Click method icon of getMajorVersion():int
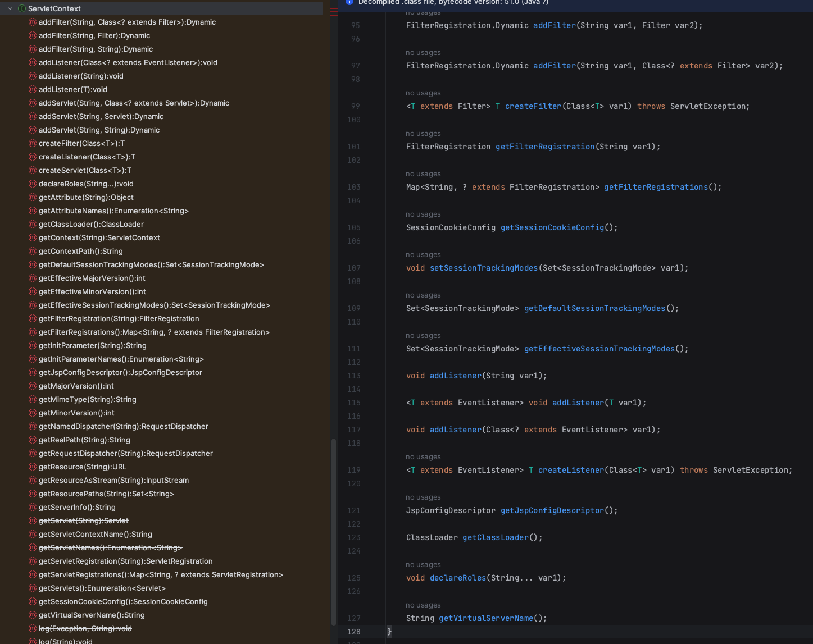Viewport: 813px width, 644px height. point(33,386)
